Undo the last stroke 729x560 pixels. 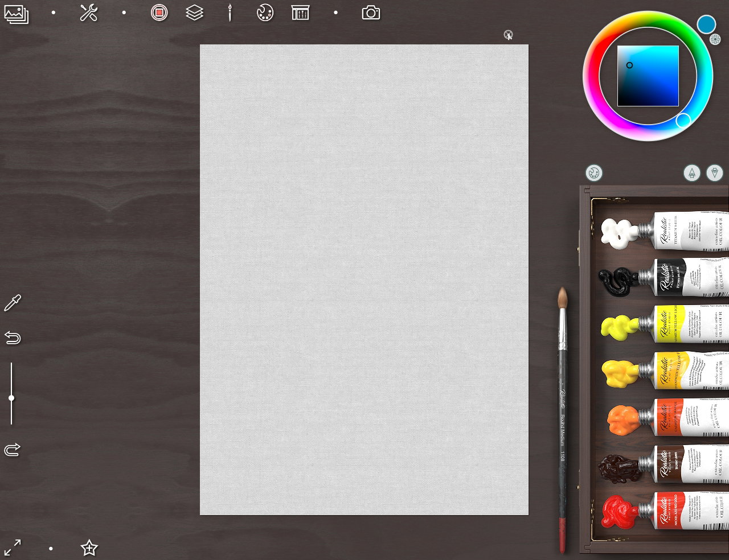pyautogui.click(x=12, y=338)
